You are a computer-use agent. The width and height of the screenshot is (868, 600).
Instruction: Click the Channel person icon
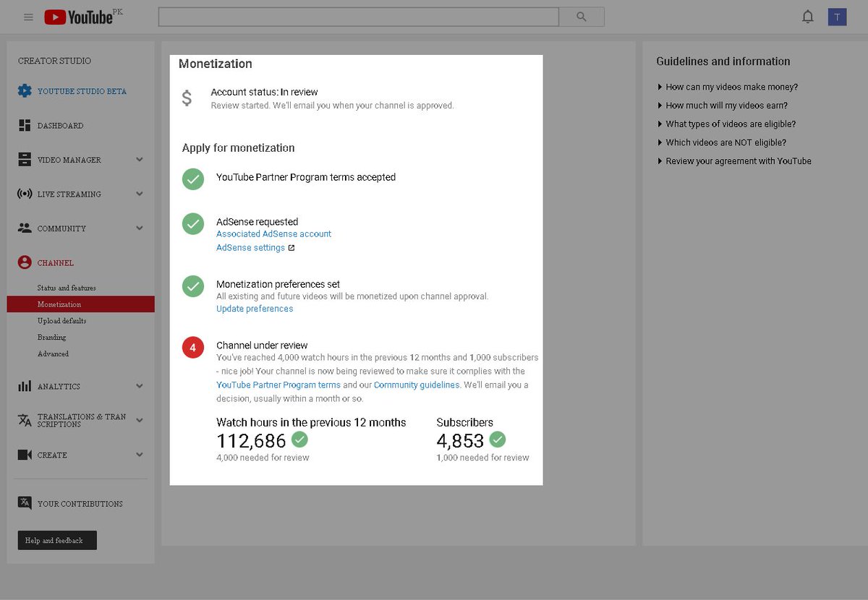[25, 262]
